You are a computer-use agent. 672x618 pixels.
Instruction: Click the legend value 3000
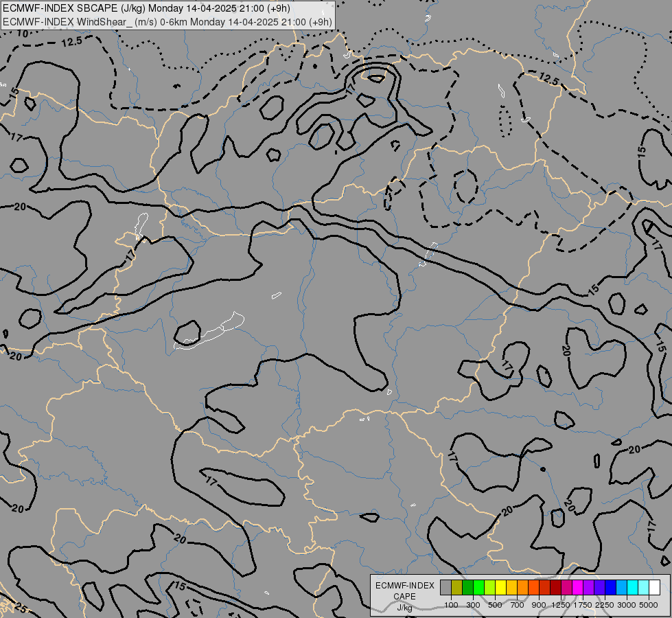pyautogui.click(x=627, y=605)
